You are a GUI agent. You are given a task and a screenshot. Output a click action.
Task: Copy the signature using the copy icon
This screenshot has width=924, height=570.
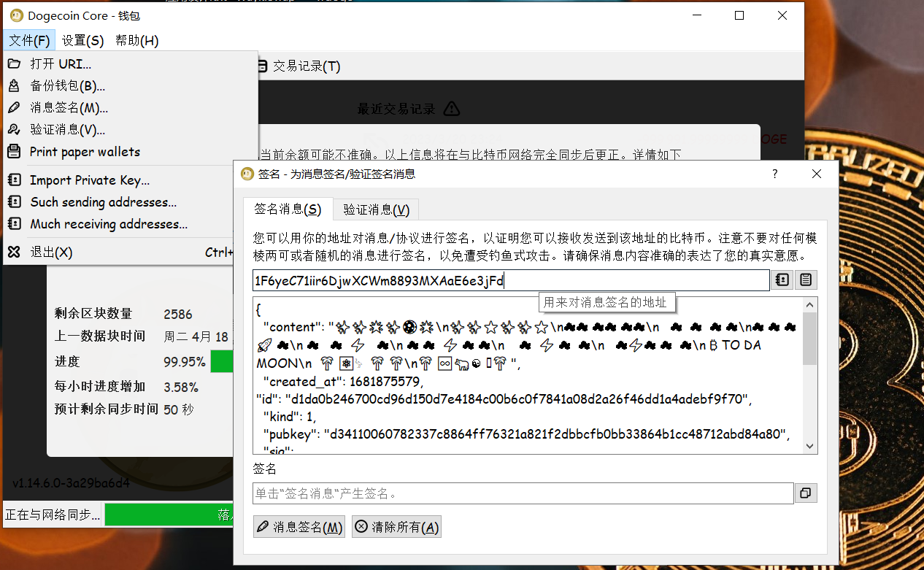806,493
